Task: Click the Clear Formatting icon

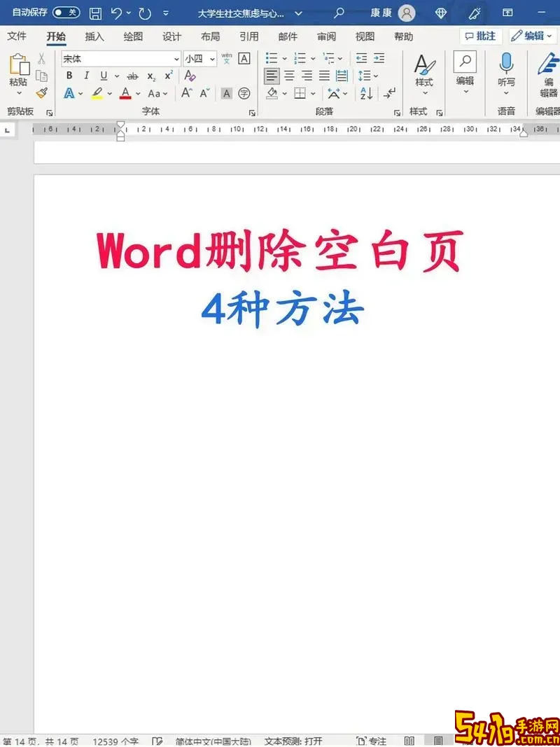Action: pos(190,76)
